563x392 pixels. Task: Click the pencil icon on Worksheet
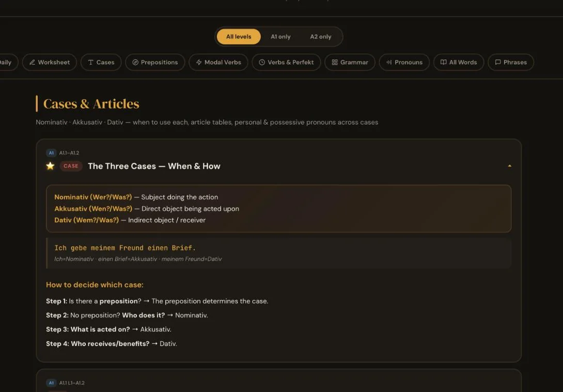33,62
